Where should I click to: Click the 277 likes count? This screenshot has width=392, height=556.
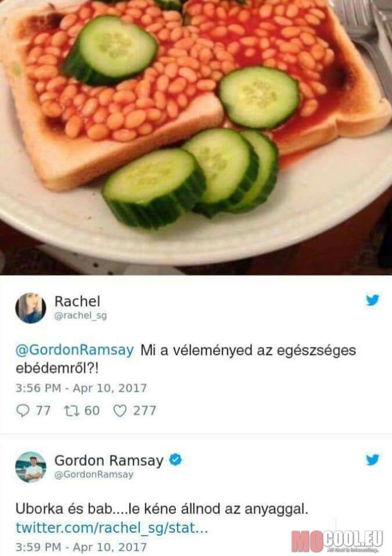[x=145, y=411]
